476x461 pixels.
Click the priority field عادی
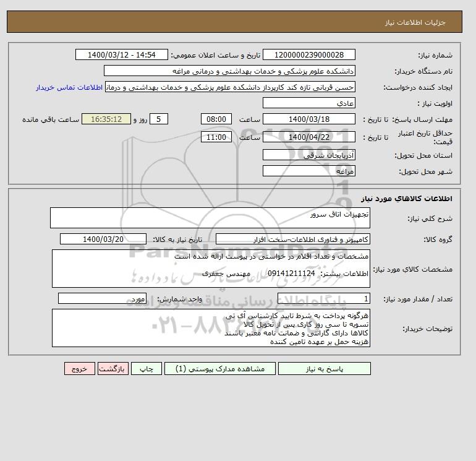click(x=309, y=103)
